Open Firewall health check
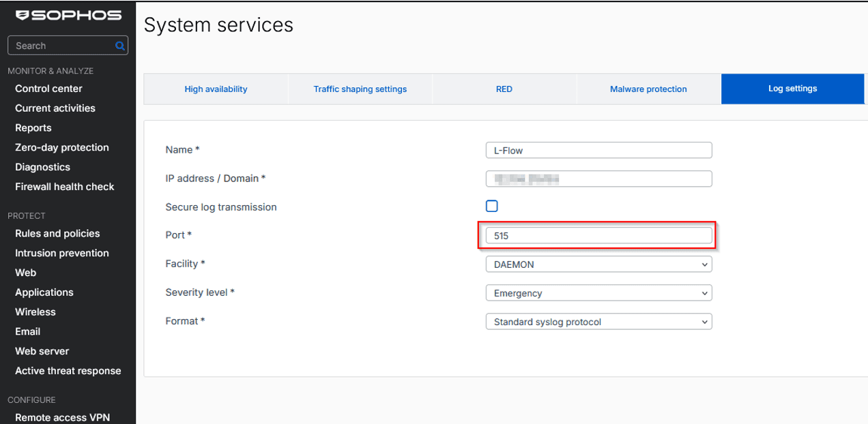Image resolution: width=868 pixels, height=424 pixels. [65, 187]
